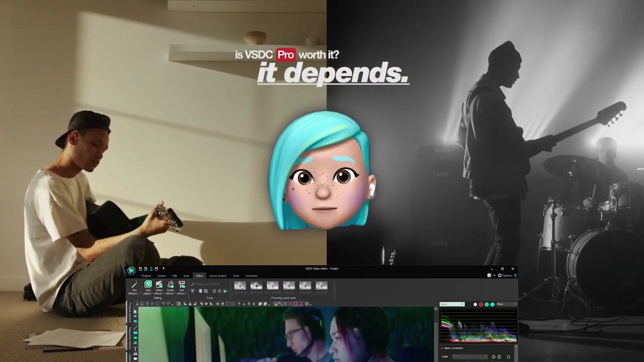
Task: Open the Tools ribbon tab
Action: (x=236, y=276)
